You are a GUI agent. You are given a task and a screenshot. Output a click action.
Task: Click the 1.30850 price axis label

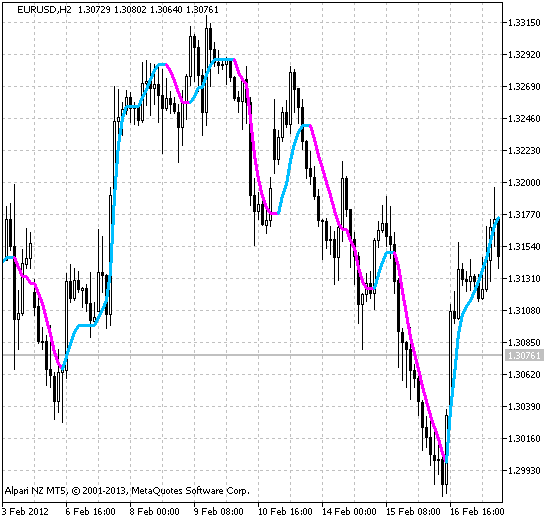(x=524, y=342)
